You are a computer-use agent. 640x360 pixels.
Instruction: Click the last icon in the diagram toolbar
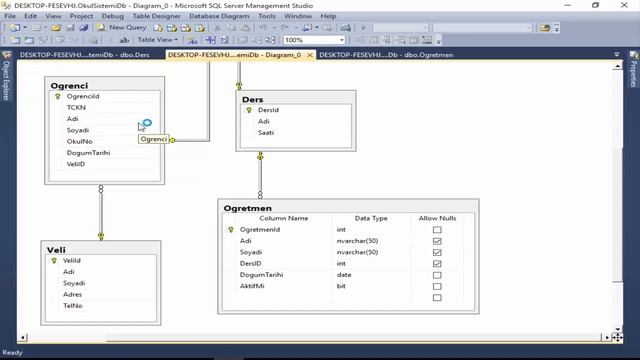427,40
